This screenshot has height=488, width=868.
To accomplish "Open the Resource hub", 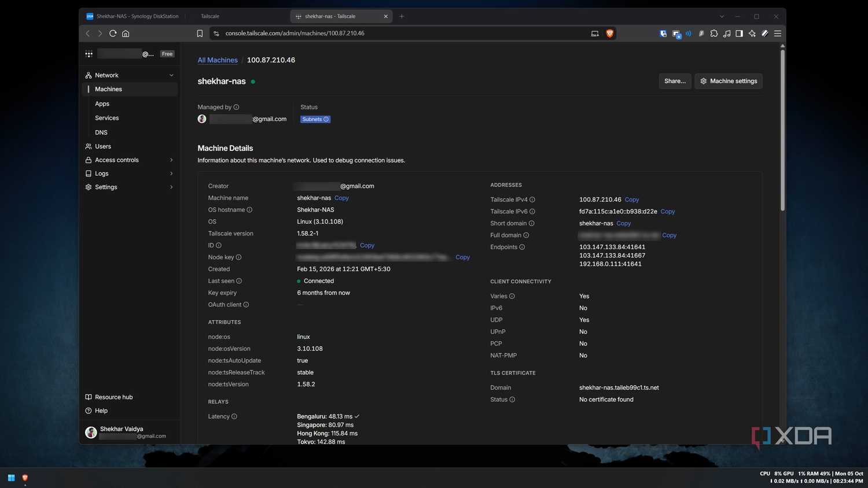I will pos(109,397).
